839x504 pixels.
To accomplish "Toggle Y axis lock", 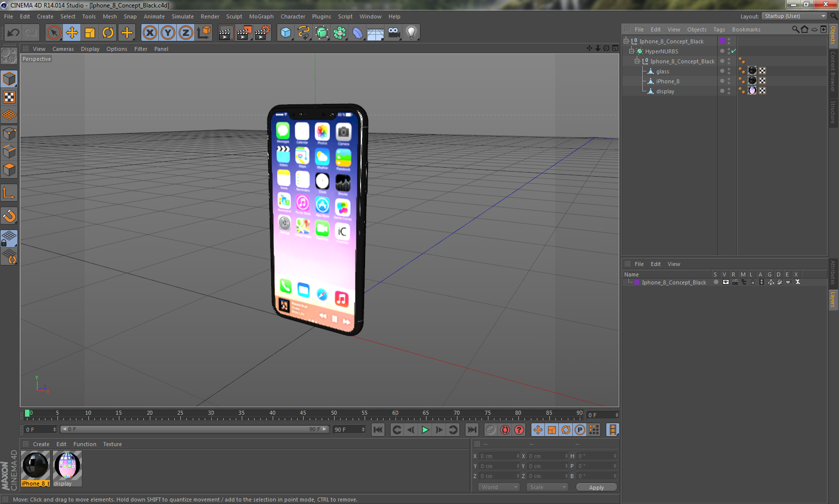I will [168, 33].
